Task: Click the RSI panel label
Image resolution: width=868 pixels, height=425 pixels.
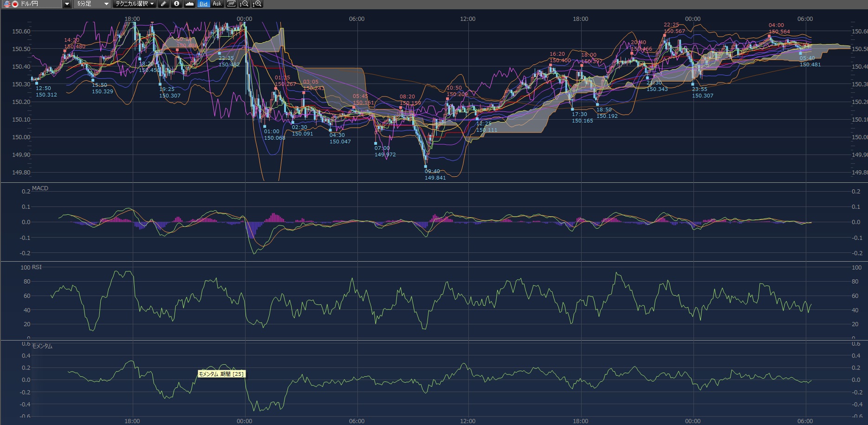Action: [37, 267]
